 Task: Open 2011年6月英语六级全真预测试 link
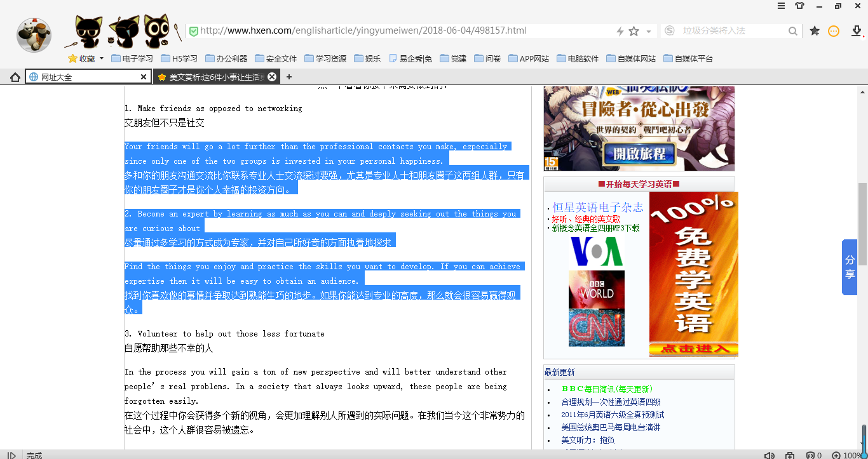point(613,415)
